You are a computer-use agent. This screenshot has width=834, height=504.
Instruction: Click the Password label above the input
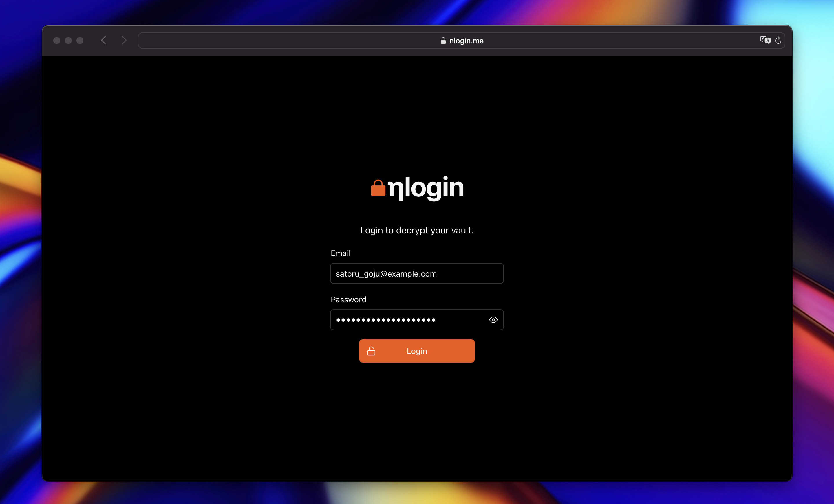pyautogui.click(x=349, y=299)
